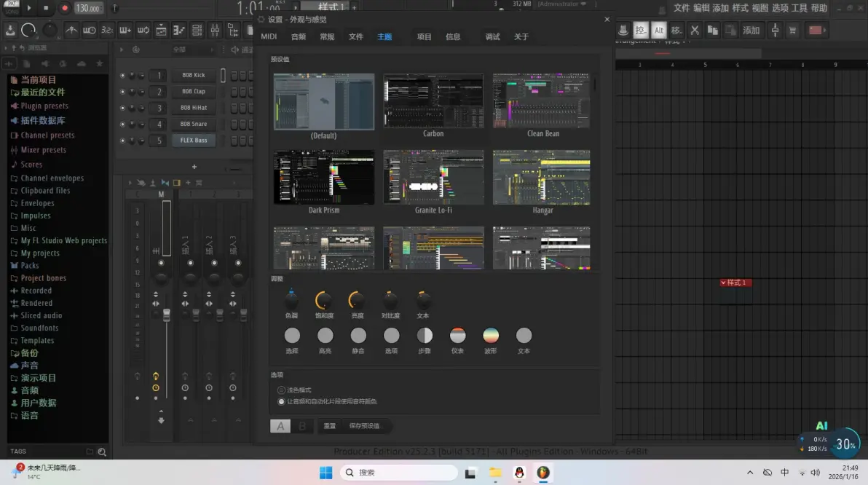This screenshot has height=485, width=868.
Task: Select the B comparison slot button
Action: coord(302,426)
